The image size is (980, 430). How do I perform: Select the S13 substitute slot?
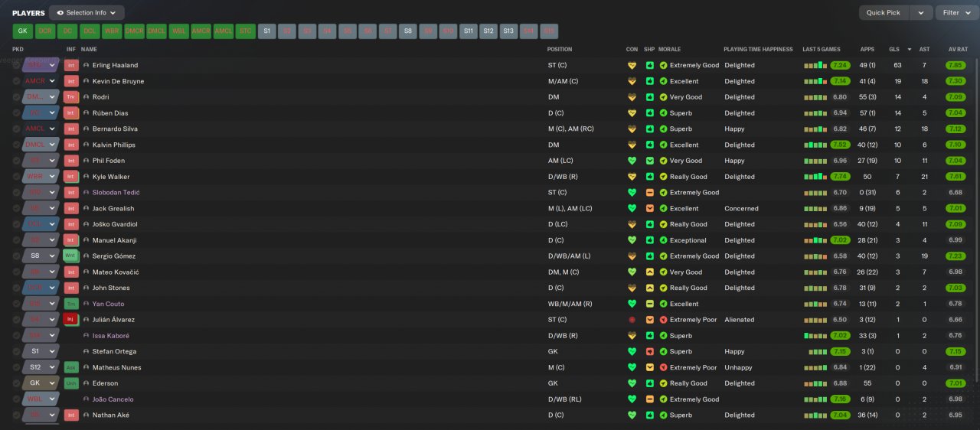508,31
